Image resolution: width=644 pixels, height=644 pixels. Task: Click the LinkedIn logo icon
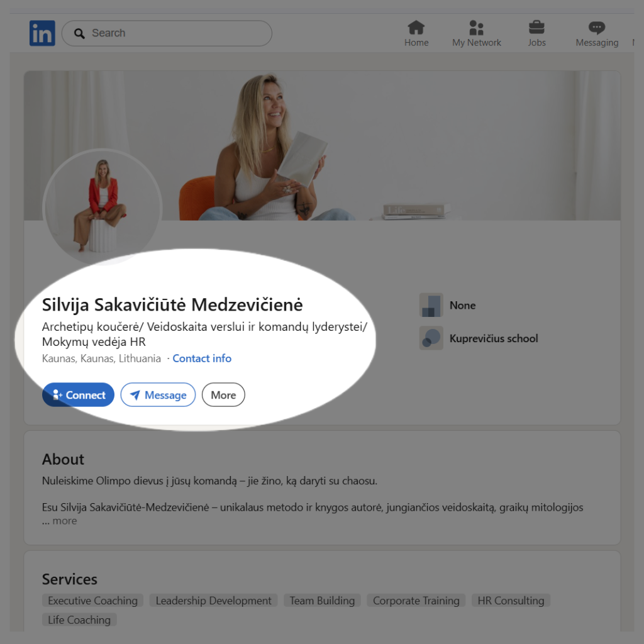coord(42,33)
